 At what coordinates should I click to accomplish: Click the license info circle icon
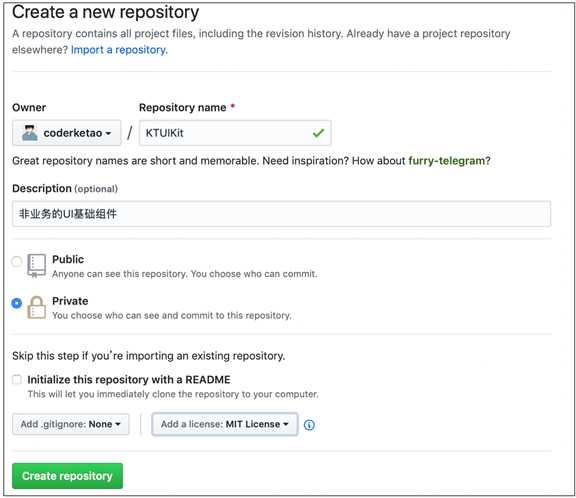(x=309, y=425)
